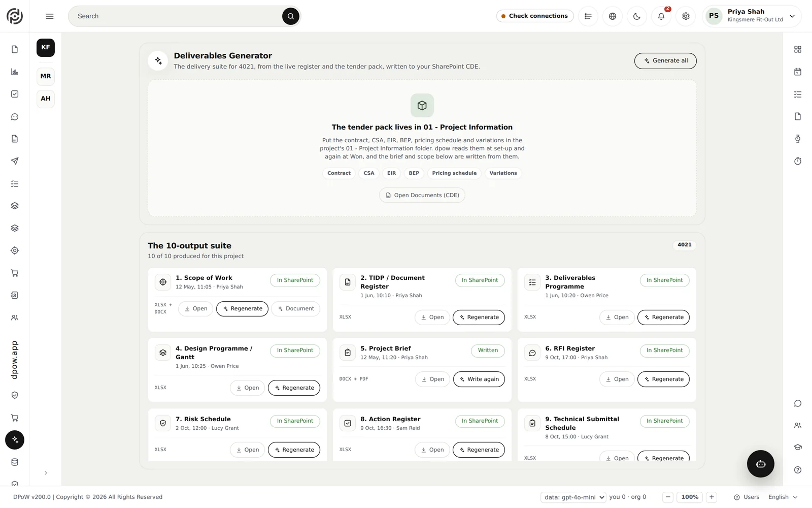Click Document button on Scope of Work
The image size is (812, 508).
click(295, 309)
